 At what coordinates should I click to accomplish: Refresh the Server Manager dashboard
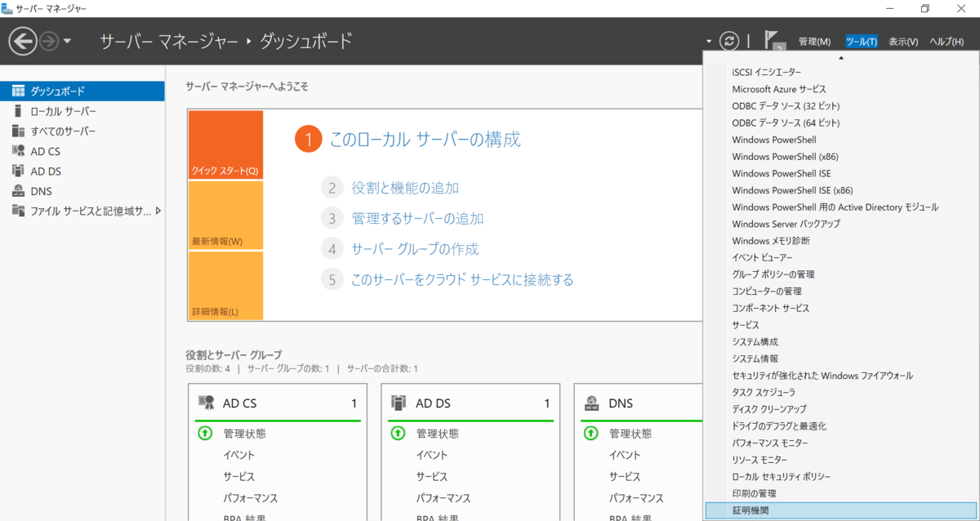[x=729, y=41]
